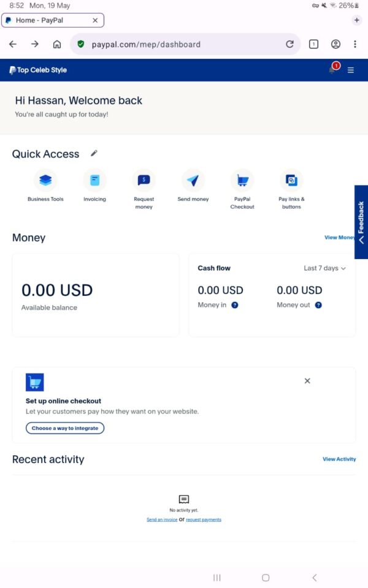Click the Send an invoice link

pyautogui.click(x=162, y=519)
